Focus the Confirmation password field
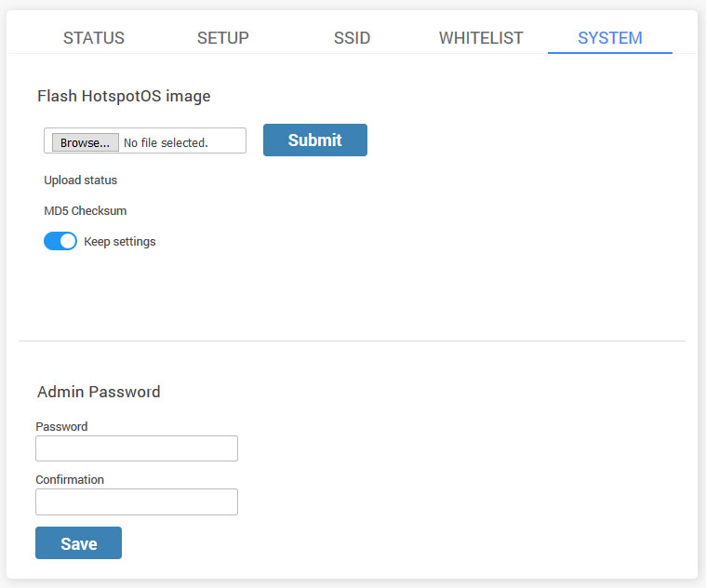The height and width of the screenshot is (588, 706). (x=137, y=502)
